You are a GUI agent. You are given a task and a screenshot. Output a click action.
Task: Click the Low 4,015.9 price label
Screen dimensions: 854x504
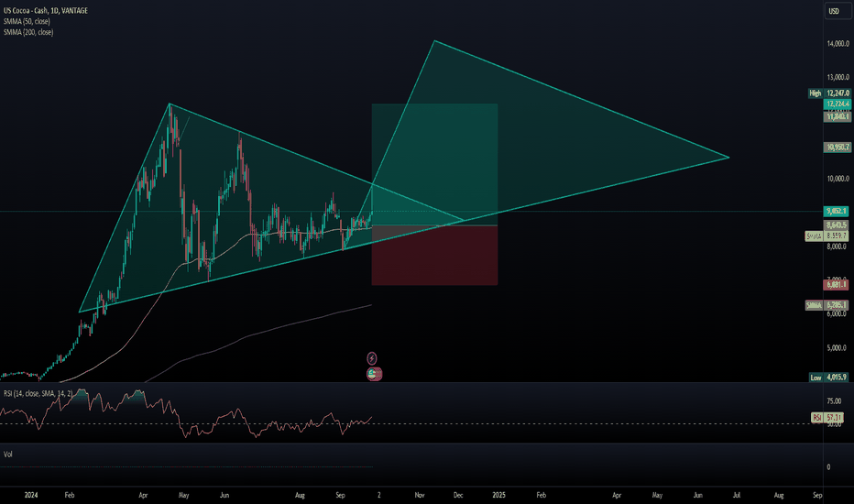pos(829,377)
